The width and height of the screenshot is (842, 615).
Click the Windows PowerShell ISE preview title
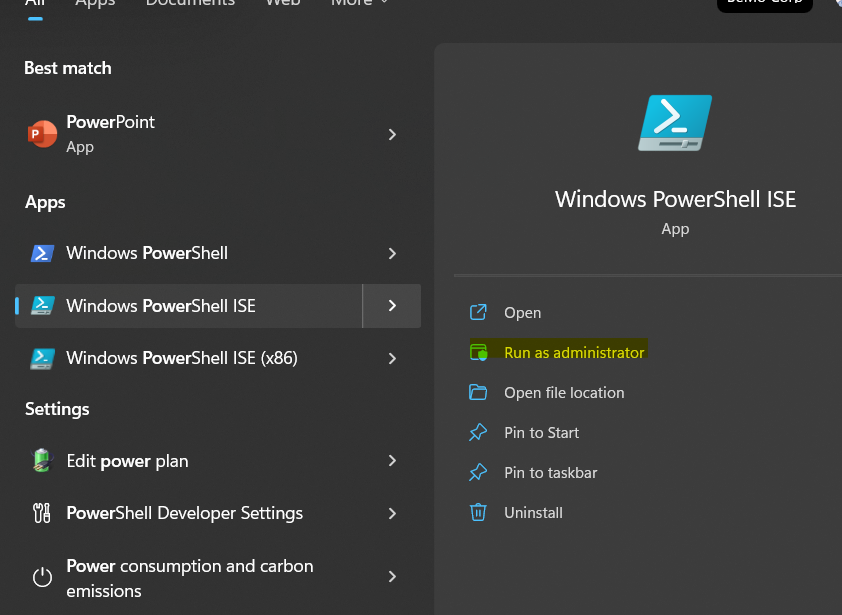coord(675,199)
